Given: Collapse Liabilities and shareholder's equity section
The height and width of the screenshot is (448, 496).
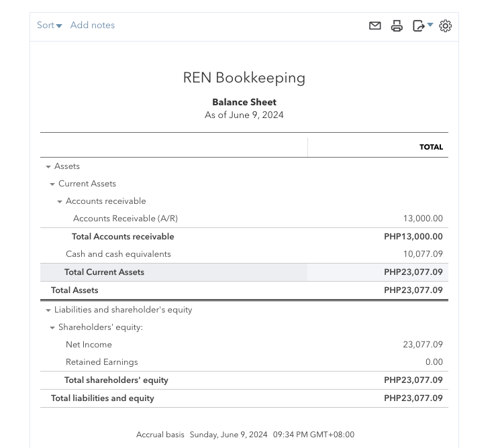Looking at the screenshot, I should pyautogui.click(x=48, y=311).
